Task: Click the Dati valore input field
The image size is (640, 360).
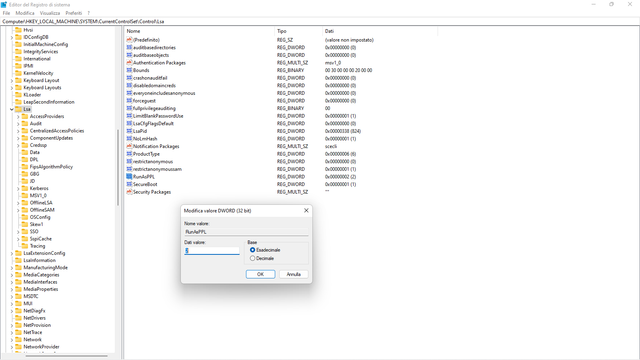Action: (x=212, y=251)
